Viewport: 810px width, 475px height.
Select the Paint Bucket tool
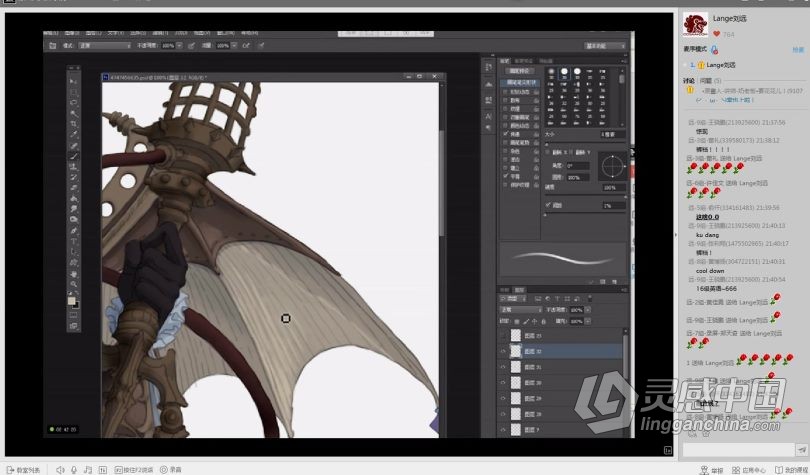pyautogui.click(x=73, y=199)
